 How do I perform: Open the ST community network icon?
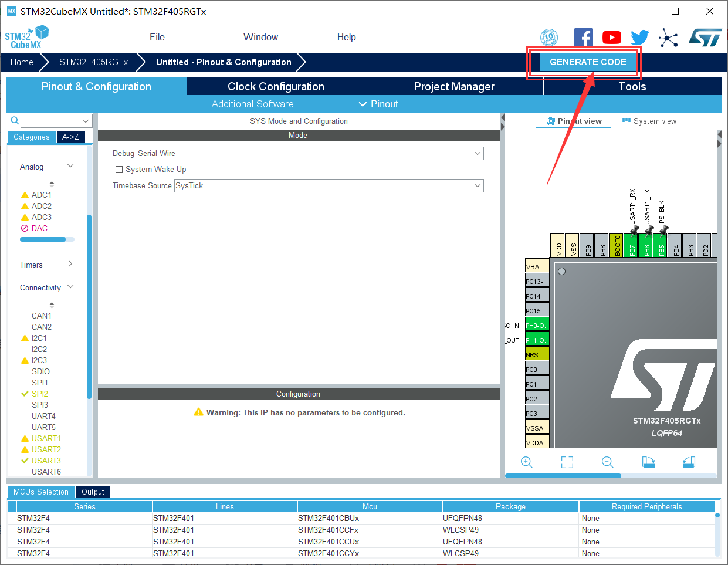click(668, 38)
